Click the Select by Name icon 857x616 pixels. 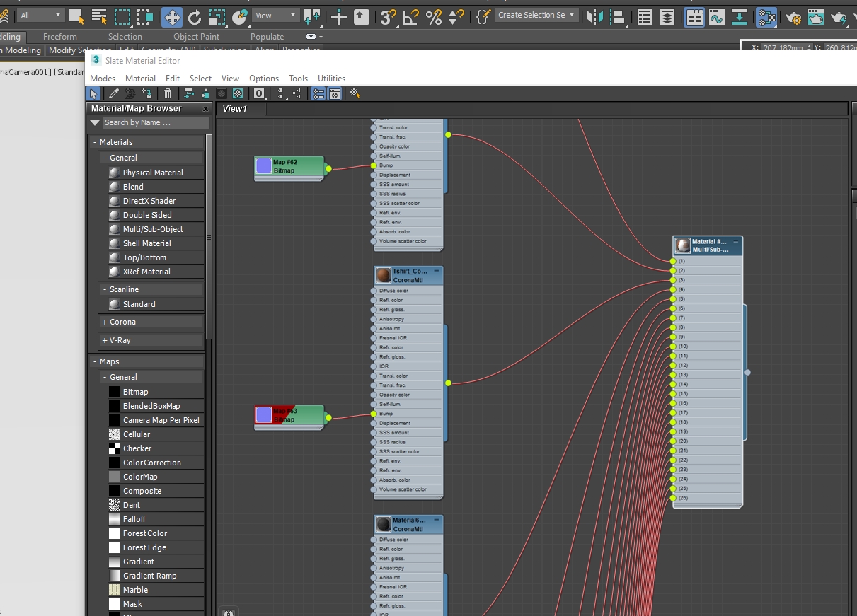[100, 16]
